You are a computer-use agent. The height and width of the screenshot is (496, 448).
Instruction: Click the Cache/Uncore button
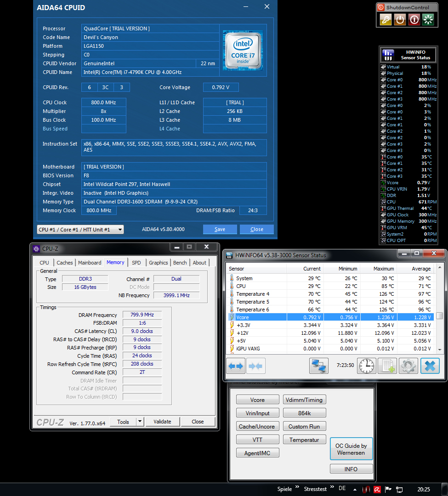click(257, 426)
